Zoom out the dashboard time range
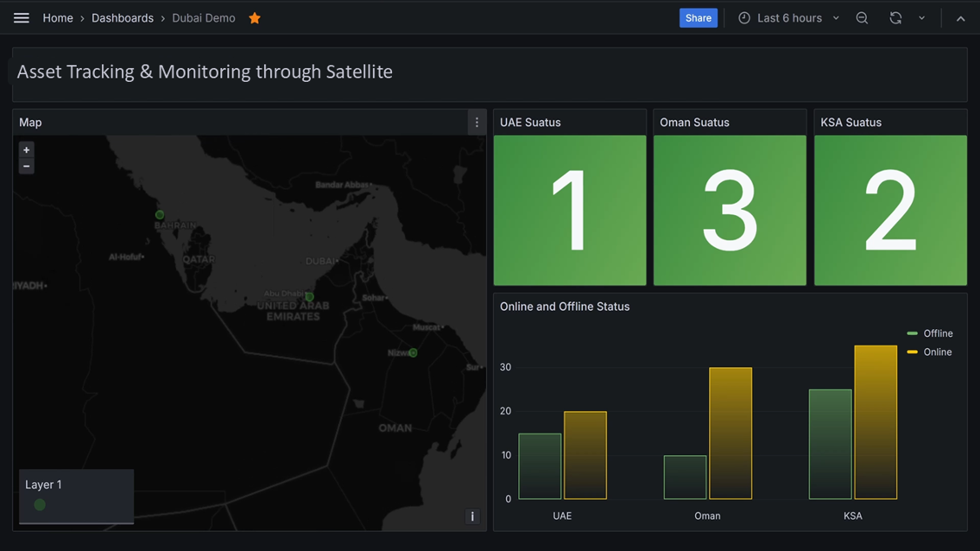980x551 pixels. tap(862, 17)
